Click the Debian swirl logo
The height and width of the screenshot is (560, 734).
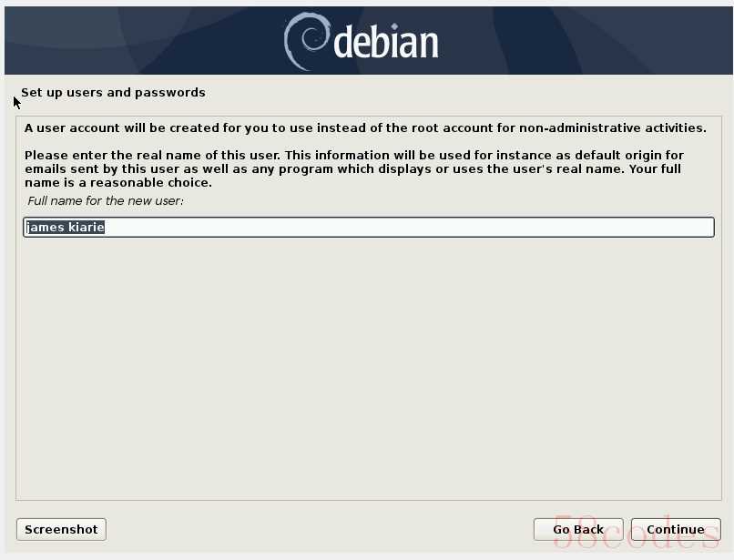[x=307, y=41]
